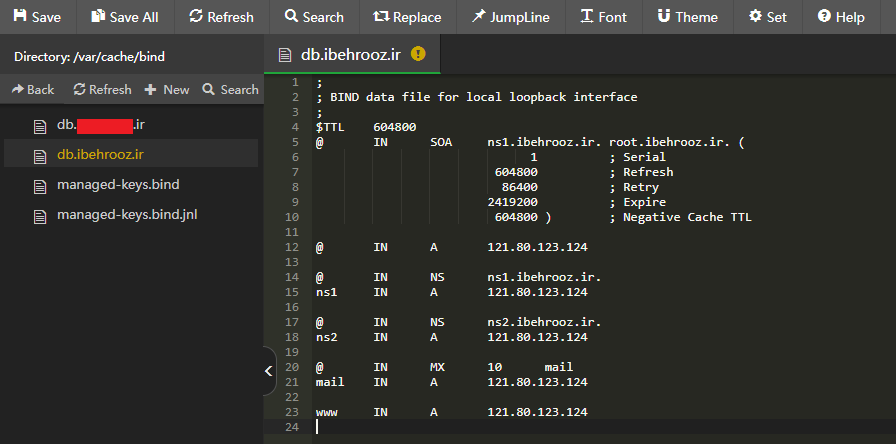Open the Set gear settings
The width and height of the screenshot is (896, 444).
point(768,17)
